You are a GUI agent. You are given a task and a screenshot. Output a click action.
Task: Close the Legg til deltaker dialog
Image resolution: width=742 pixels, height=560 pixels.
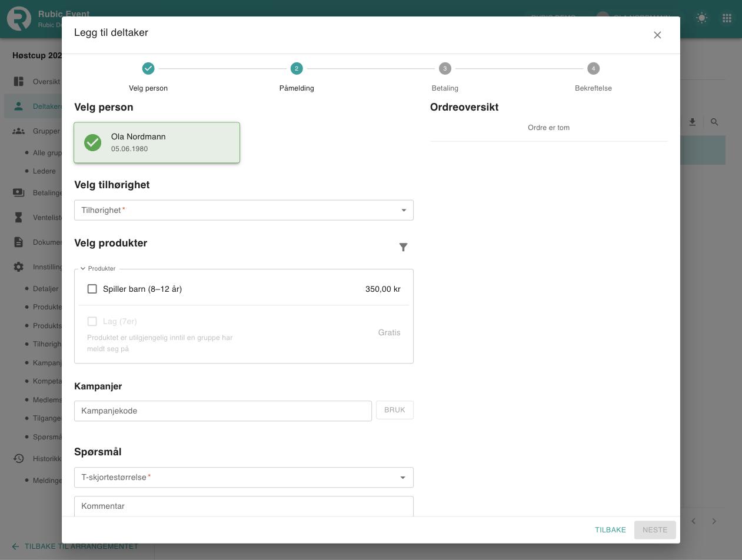click(657, 35)
